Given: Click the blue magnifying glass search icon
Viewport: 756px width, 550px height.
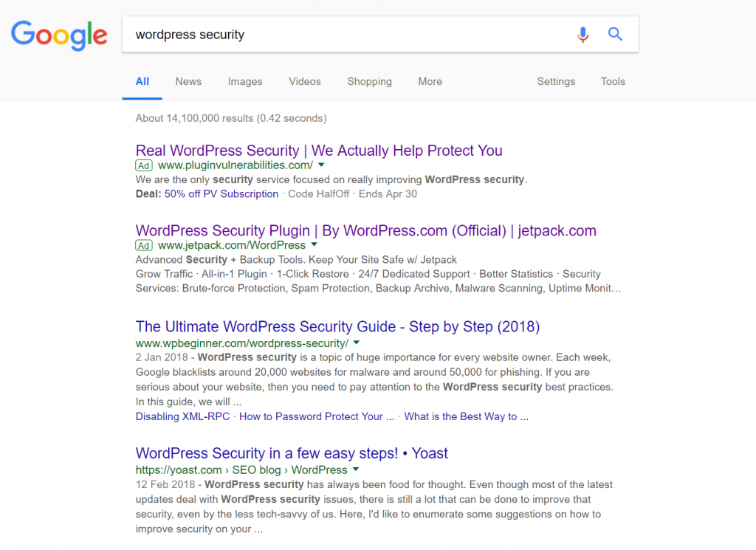Looking at the screenshot, I should [x=615, y=34].
